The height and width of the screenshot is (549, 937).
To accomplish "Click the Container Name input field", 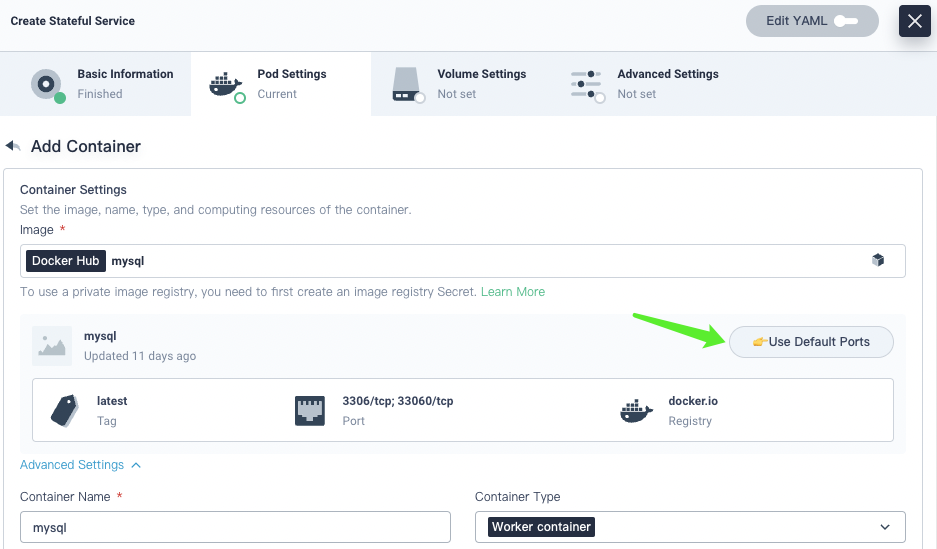I will click(x=235, y=527).
